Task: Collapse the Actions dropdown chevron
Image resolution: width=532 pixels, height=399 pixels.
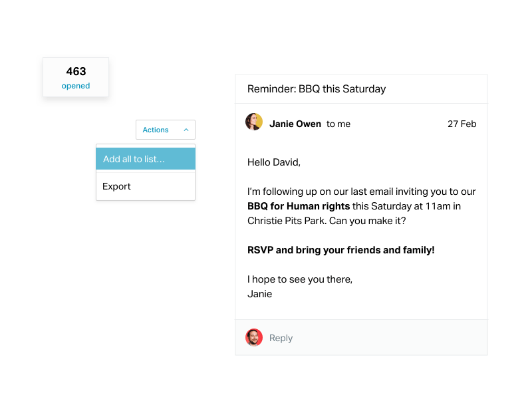Action: (x=185, y=130)
